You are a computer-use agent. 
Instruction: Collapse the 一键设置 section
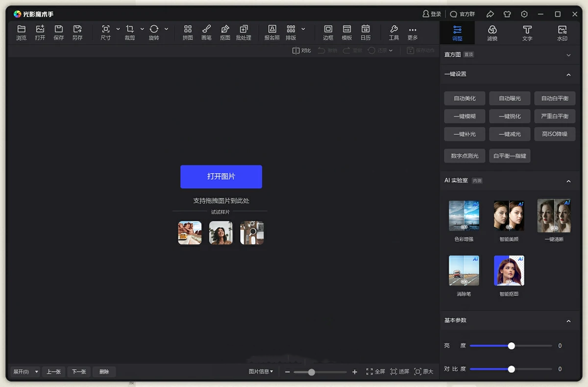[568, 74]
